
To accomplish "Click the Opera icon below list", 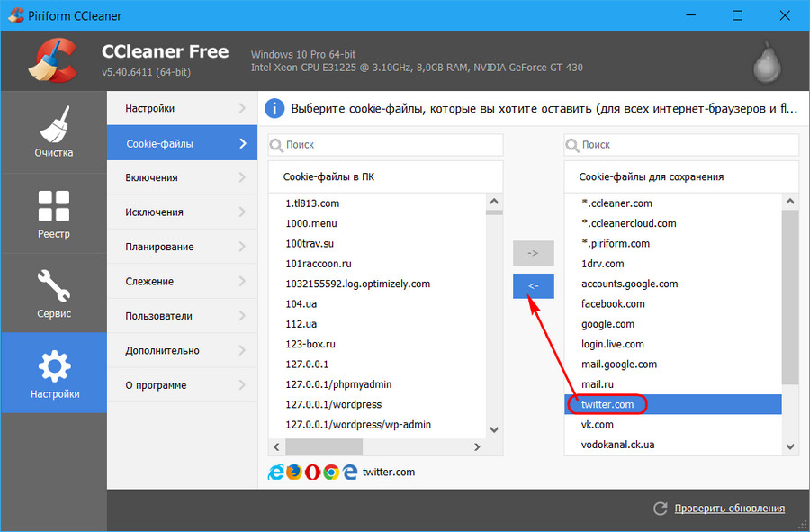I will point(312,472).
